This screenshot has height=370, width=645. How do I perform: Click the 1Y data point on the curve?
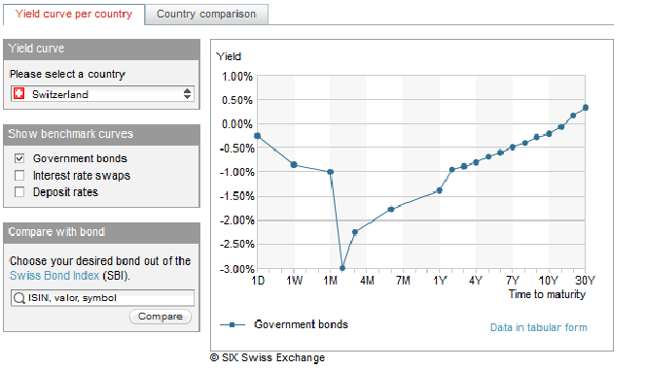[439, 190]
